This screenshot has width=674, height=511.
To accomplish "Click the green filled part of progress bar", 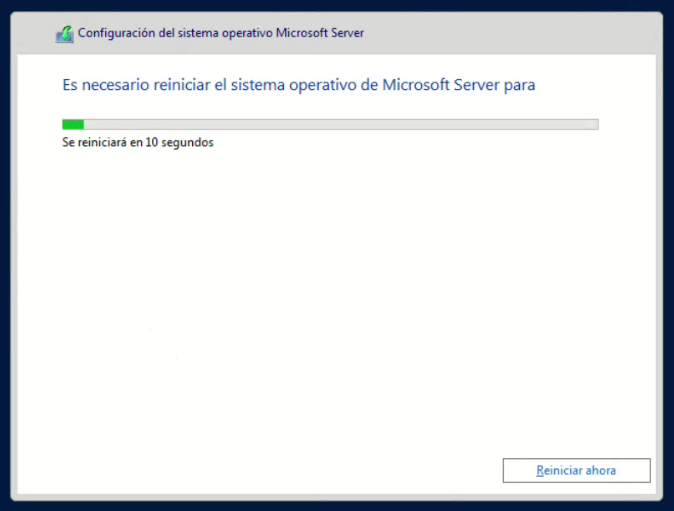I will (x=72, y=124).
